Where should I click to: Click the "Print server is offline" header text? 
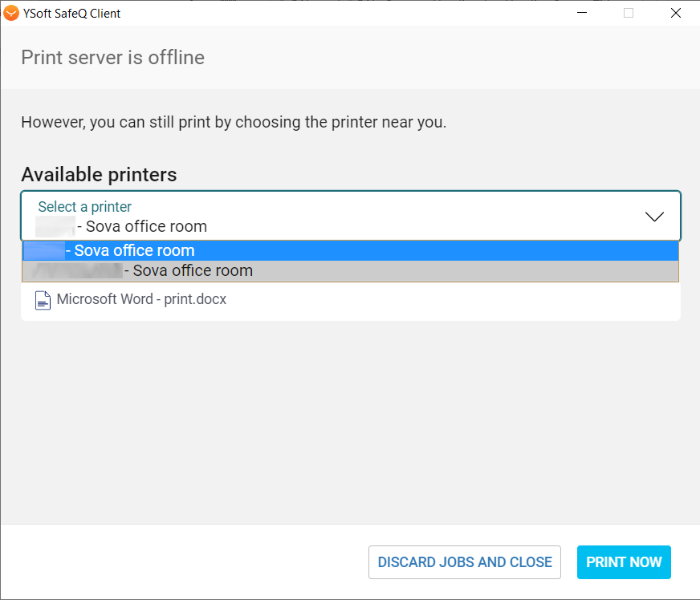pos(112,58)
